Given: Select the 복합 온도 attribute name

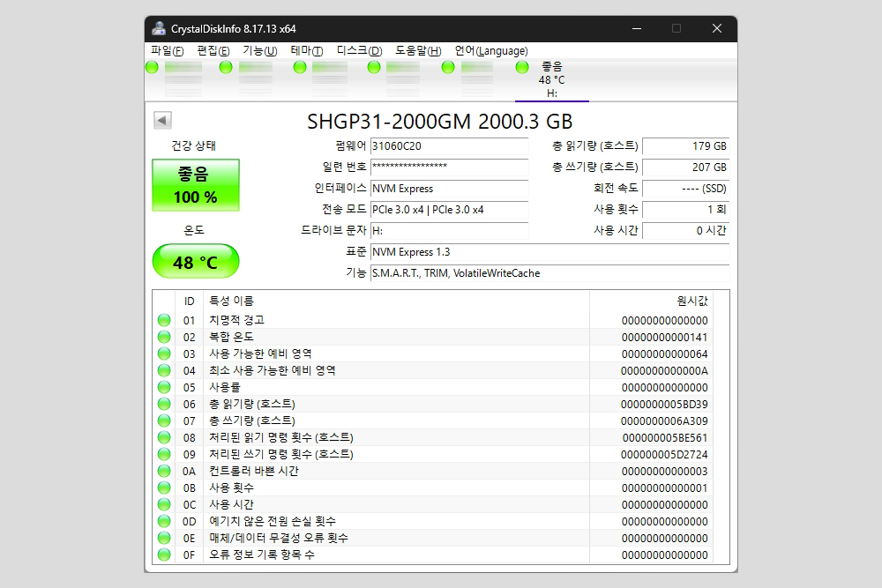Looking at the screenshot, I should (231, 337).
